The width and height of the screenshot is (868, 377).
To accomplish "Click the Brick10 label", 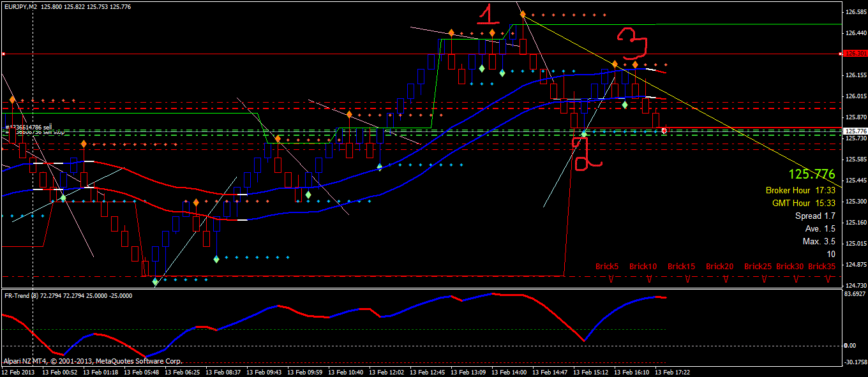I will point(643,267).
